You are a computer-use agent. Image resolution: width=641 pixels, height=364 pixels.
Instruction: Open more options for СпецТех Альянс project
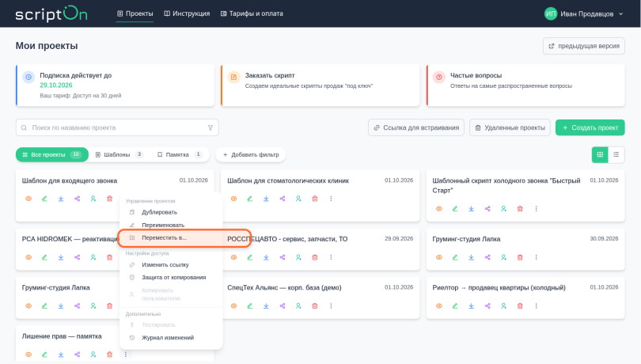pyautogui.click(x=331, y=306)
